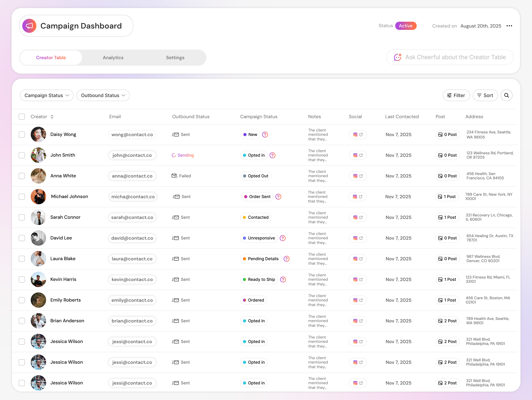Click the external link icon in Sarah Connor's row

click(x=361, y=217)
